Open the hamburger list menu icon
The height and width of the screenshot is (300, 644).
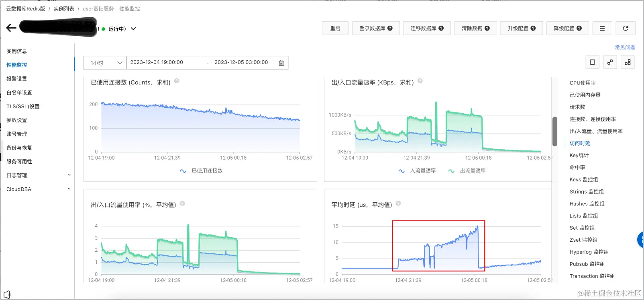click(602, 28)
